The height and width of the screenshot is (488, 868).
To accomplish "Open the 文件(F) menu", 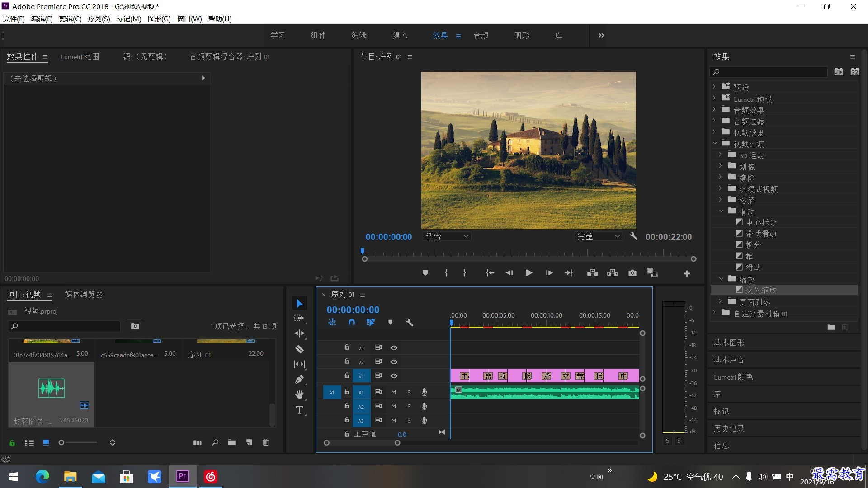I will (x=14, y=19).
